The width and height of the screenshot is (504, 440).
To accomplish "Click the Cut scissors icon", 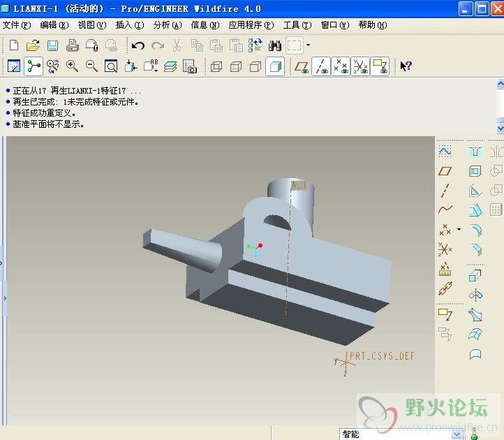I will tap(177, 45).
